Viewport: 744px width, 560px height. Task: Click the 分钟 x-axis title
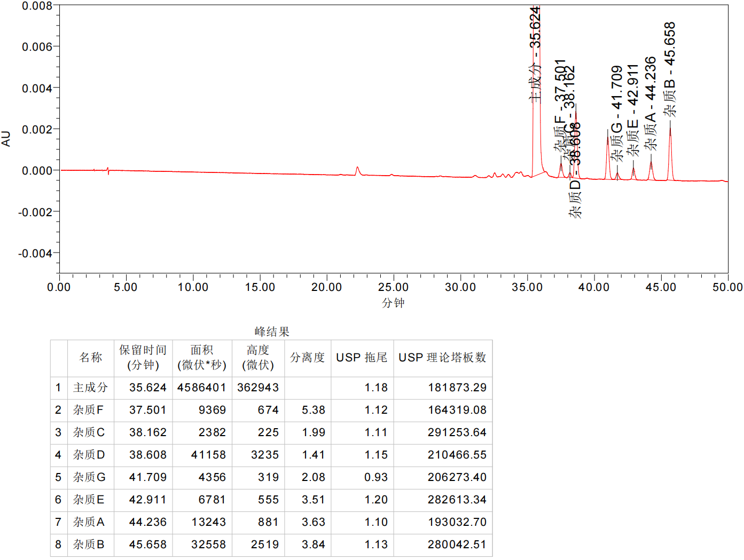393,303
